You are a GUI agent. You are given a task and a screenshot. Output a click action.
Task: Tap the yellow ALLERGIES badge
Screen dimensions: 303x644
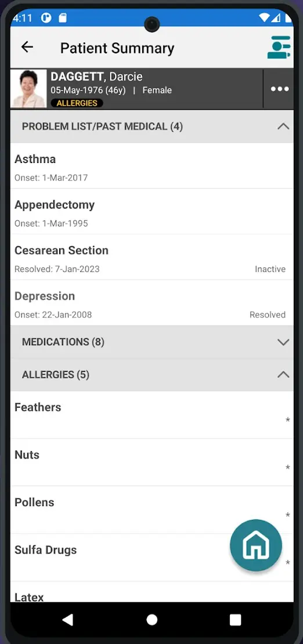77,103
